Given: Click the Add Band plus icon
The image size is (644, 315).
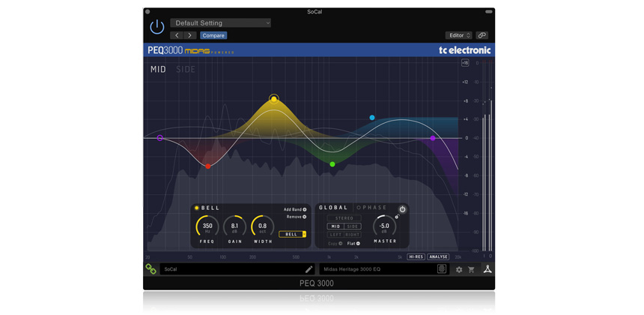Looking at the screenshot, I should pos(304,209).
